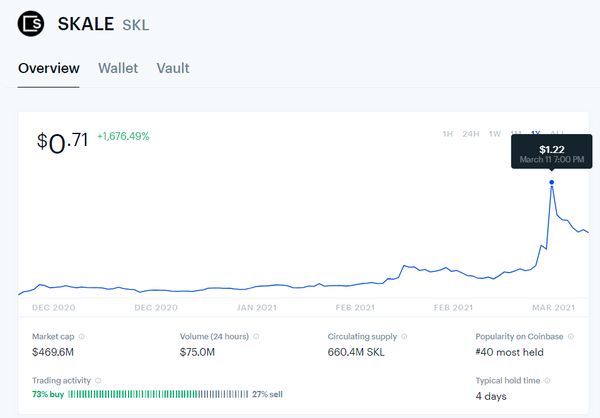
Task: Set chart range to 1W
Action: pyautogui.click(x=495, y=134)
